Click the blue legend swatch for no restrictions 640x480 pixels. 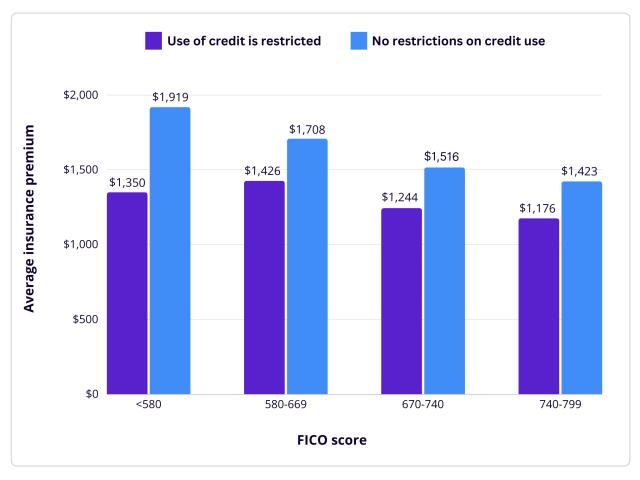(x=359, y=41)
